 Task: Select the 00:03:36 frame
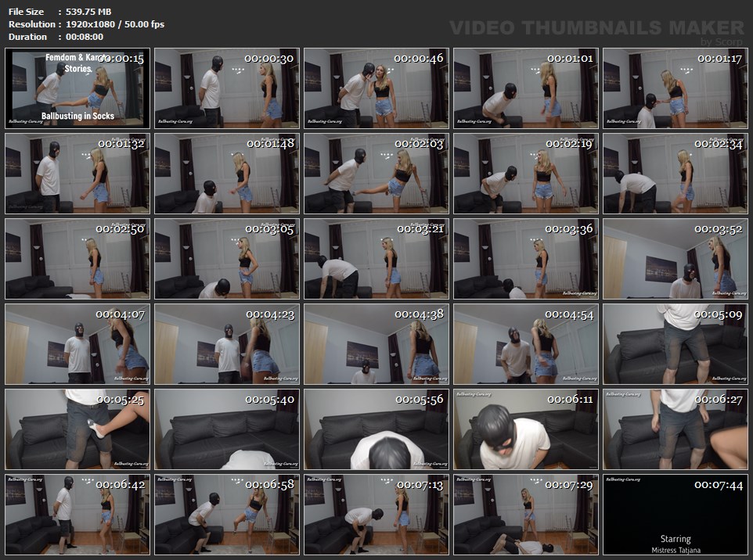point(526,259)
